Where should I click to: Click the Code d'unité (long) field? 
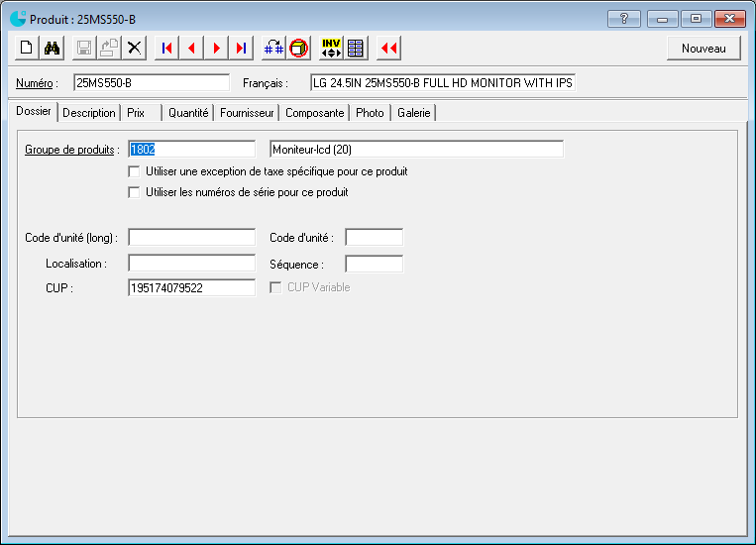192,237
